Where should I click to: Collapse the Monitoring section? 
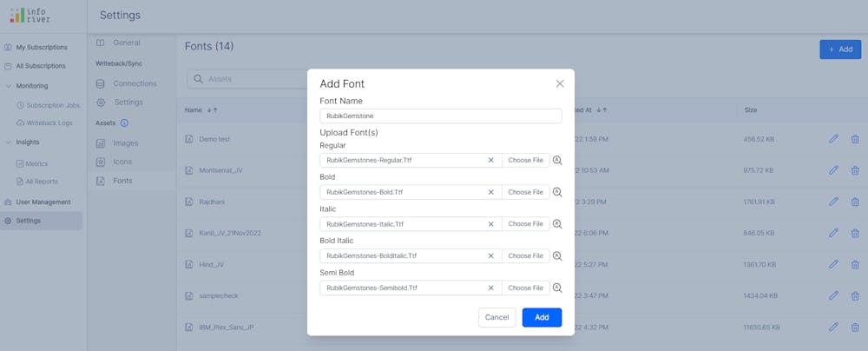click(x=9, y=86)
